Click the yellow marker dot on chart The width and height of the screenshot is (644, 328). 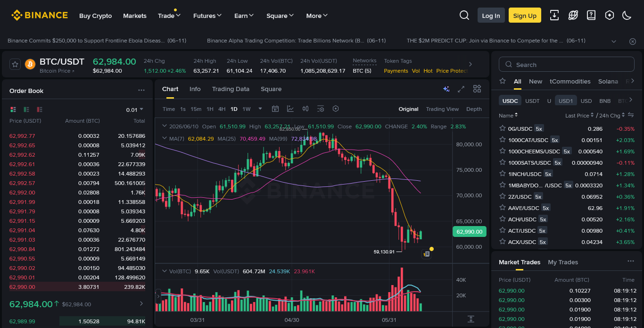click(x=431, y=249)
